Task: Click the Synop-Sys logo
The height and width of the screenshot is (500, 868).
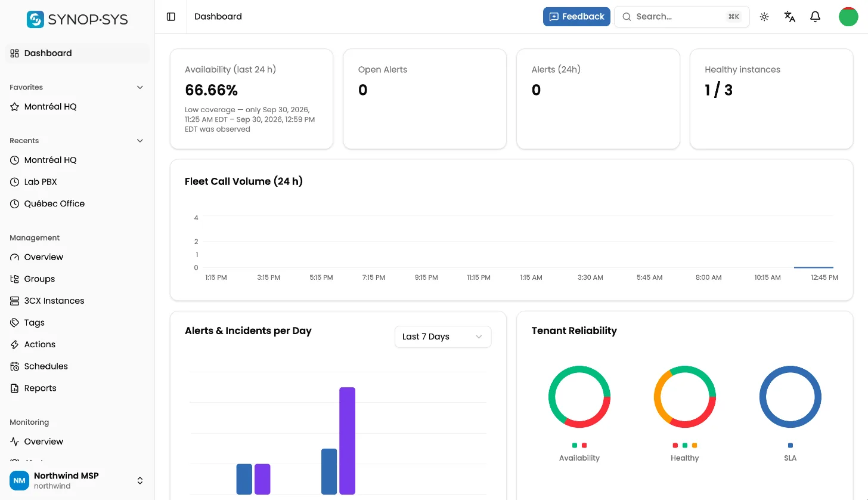Action: (77, 19)
